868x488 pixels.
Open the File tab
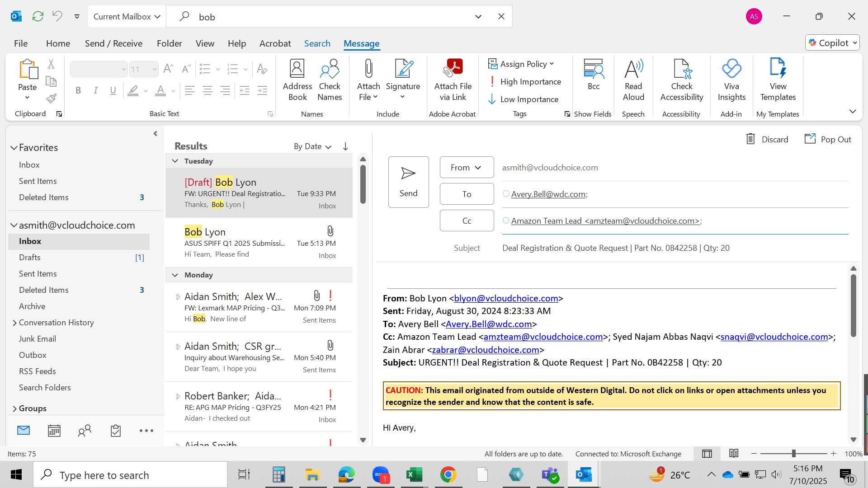[x=21, y=43]
